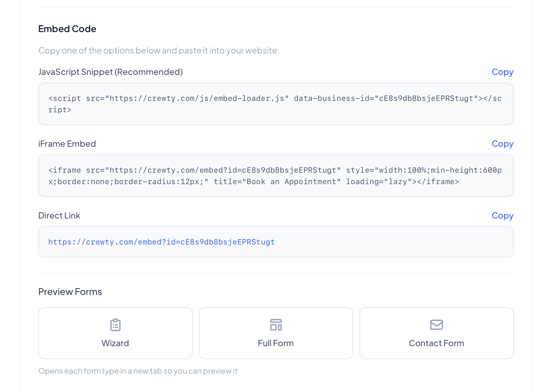Click the 'Direct Link' label

click(x=59, y=215)
